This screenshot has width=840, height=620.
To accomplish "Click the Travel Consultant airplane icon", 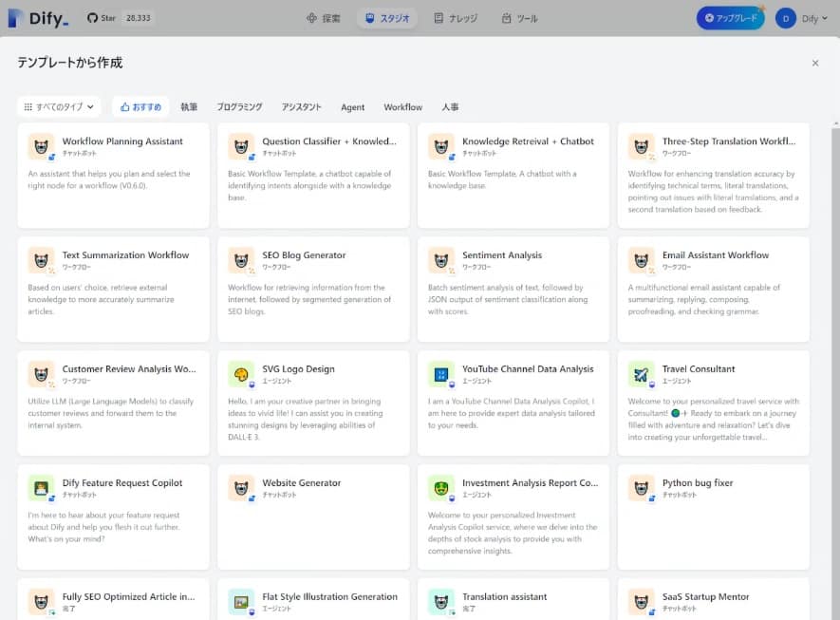I will pyautogui.click(x=642, y=374).
